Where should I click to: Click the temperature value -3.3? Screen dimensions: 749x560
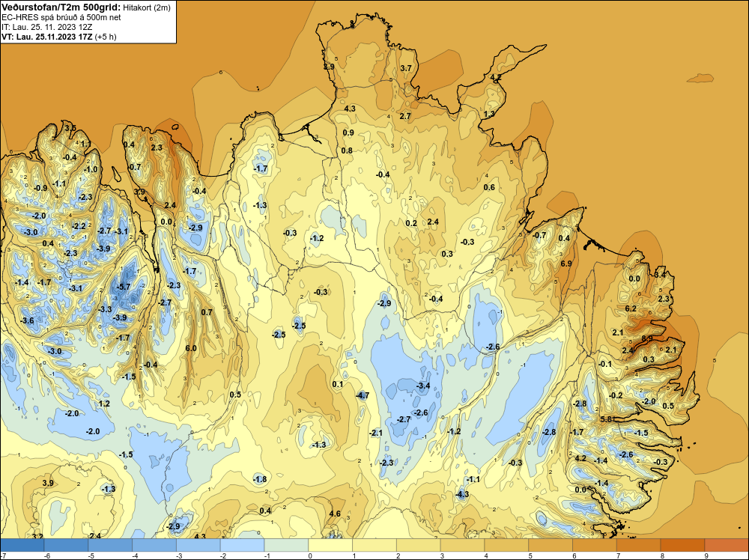coord(105,309)
